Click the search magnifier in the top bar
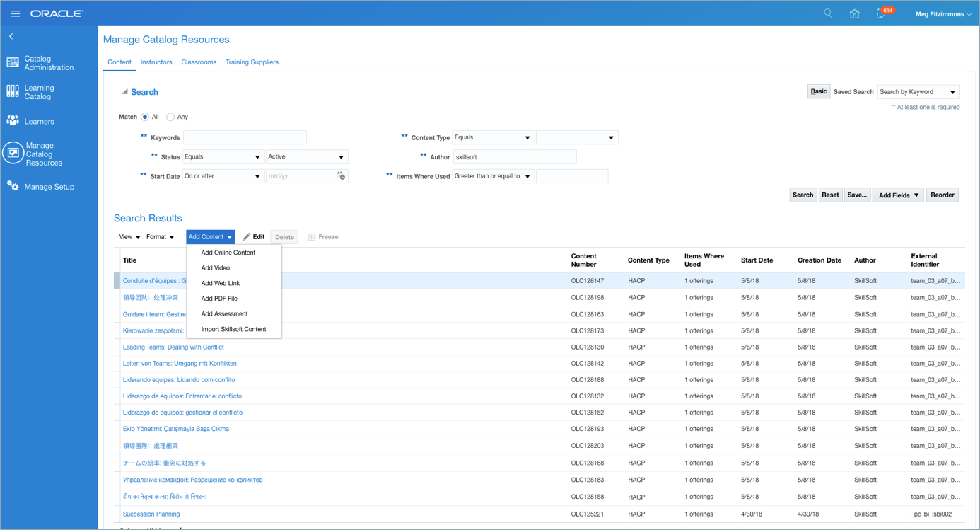980x530 pixels. (827, 13)
